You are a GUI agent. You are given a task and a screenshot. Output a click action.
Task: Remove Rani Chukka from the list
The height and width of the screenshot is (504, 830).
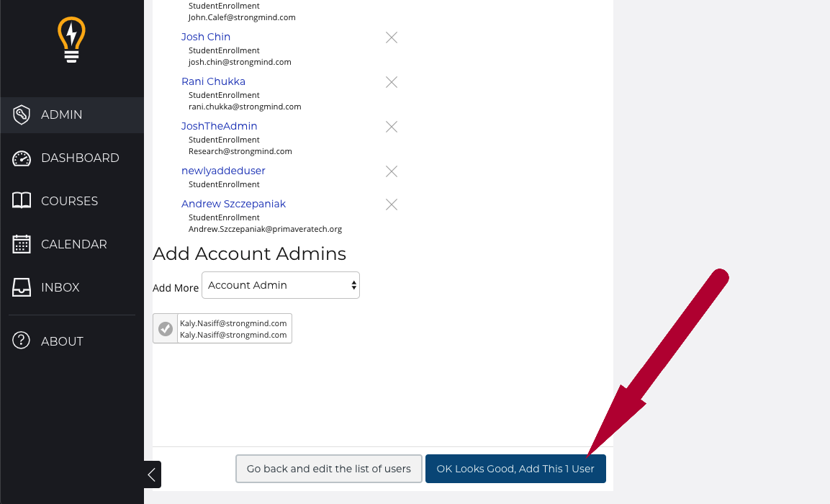pyautogui.click(x=392, y=82)
